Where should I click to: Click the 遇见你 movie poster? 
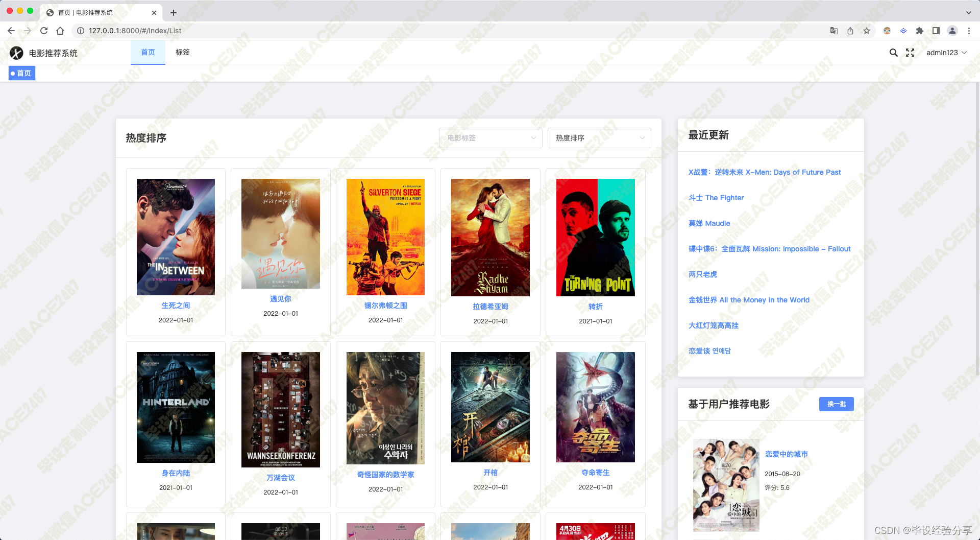tap(281, 233)
